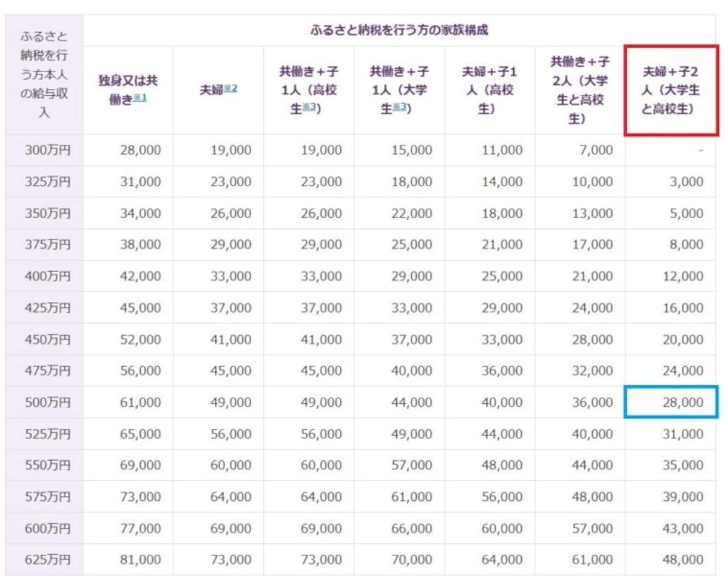Click 42,000 in the 400万円 row

[x=141, y=276]
